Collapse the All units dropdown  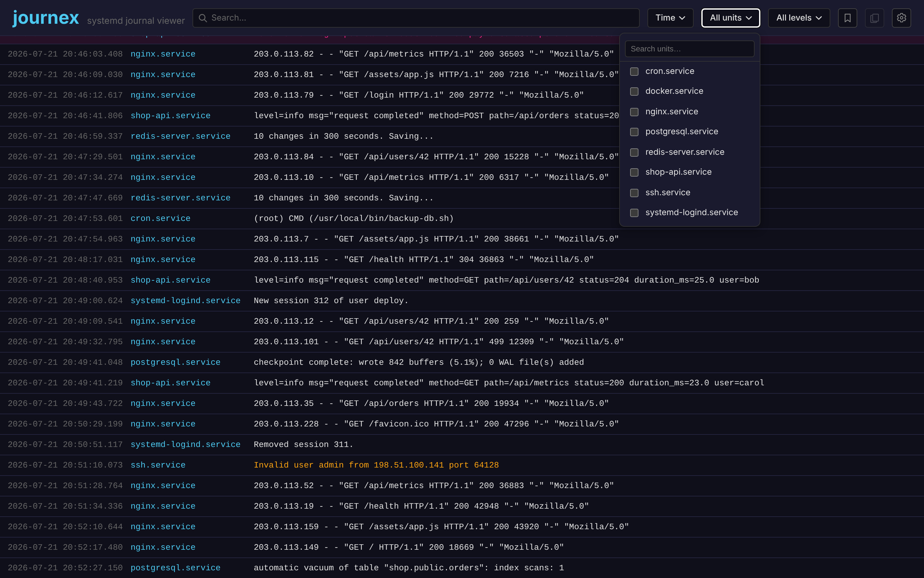(731, 18)
